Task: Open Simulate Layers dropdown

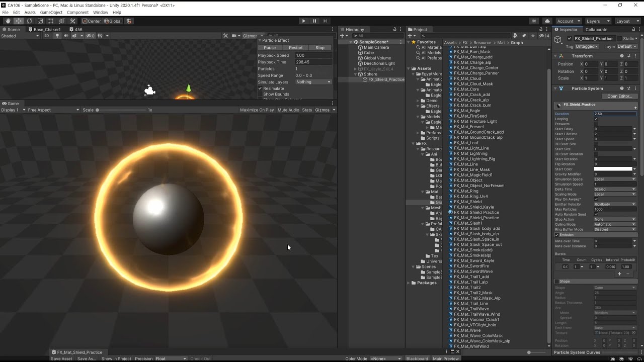Action: point(313,82)
